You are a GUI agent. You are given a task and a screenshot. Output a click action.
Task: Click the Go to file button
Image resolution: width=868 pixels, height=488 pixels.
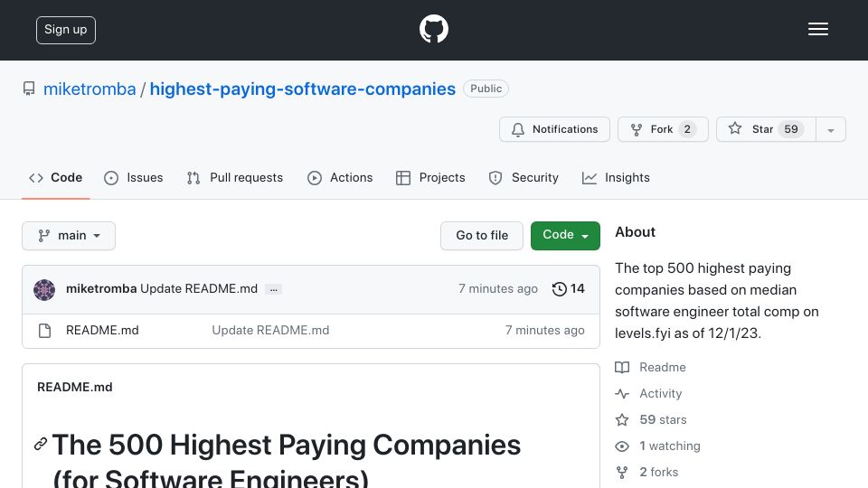(x=482, y=236)
